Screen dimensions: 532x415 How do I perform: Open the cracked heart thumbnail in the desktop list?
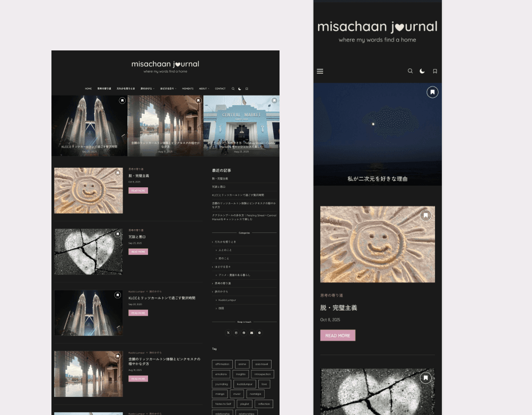coord(89,252)
